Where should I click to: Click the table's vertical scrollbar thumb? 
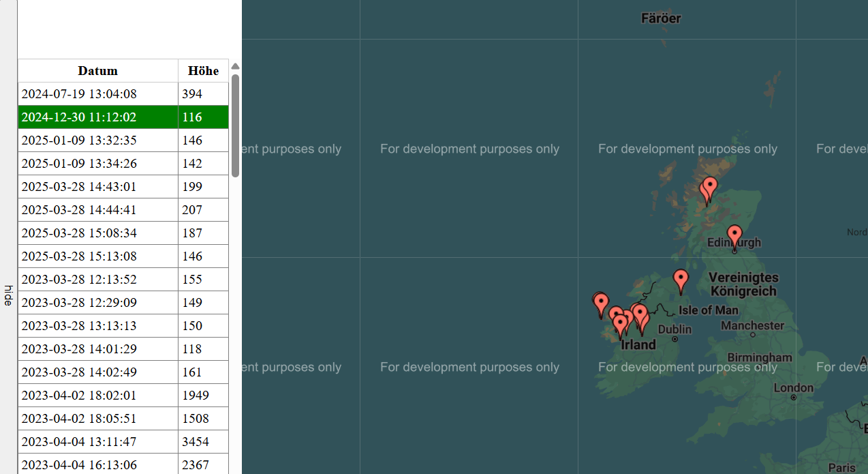coord(235,125)
